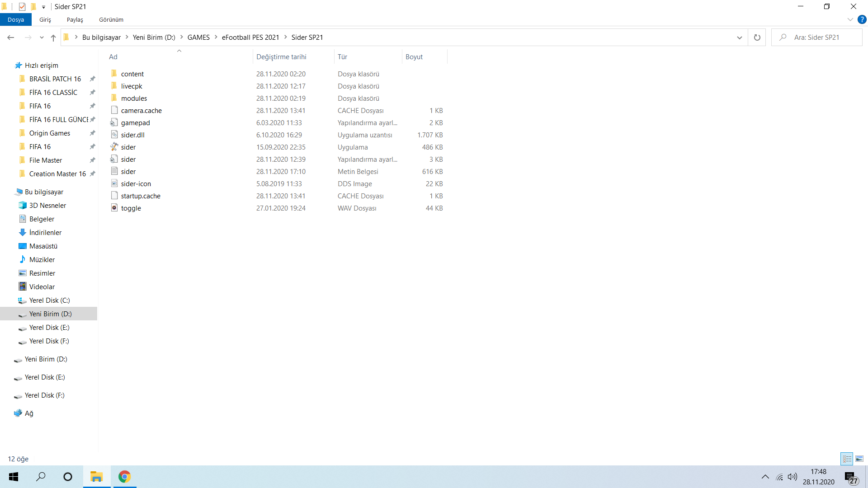This screenshot has width=868, height=488.
Task: Click the sider application executable icon
Action: point(114,147)
